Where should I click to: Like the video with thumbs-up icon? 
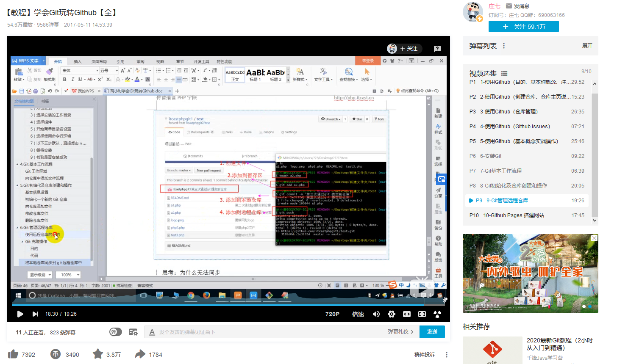pyautogui.click(x=13, y=354)
